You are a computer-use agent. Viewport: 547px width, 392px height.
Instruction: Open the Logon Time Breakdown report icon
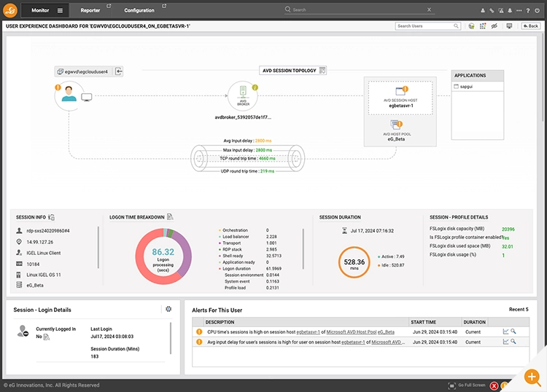[170, 217]
